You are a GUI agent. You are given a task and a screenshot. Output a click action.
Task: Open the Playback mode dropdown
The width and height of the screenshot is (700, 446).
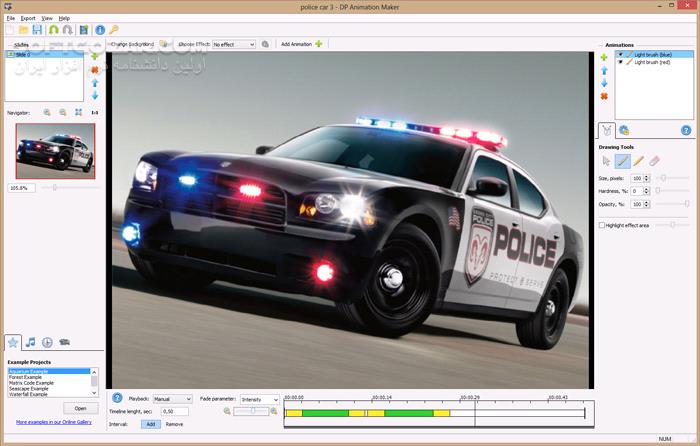click(173, 399)
